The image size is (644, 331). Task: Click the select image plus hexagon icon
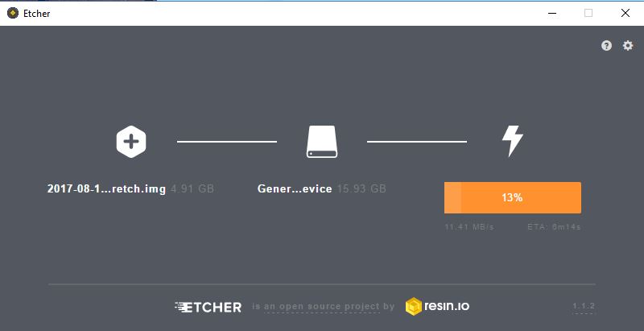pyautogui.click(x=131, y=142)
